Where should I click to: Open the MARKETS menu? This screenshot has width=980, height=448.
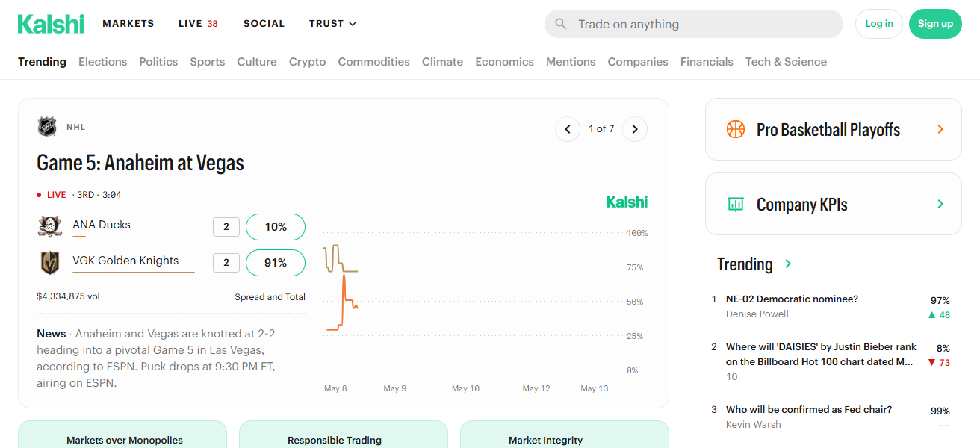tap(128, 24)
